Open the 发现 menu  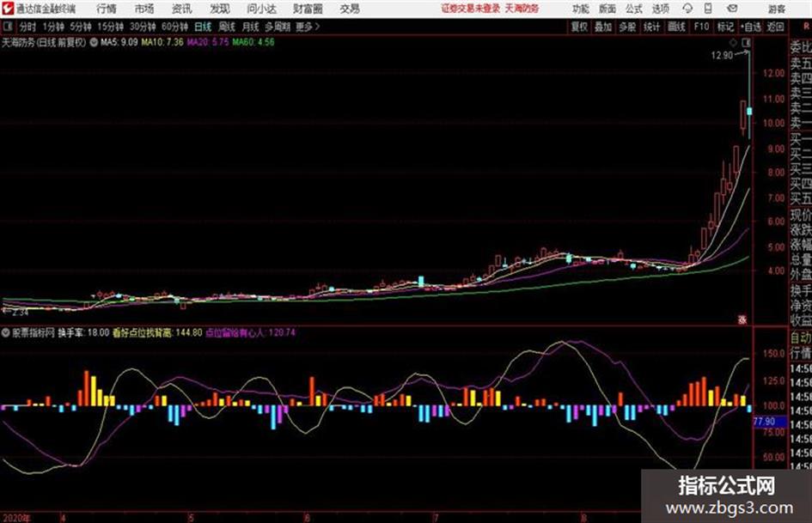pos(220,9)
